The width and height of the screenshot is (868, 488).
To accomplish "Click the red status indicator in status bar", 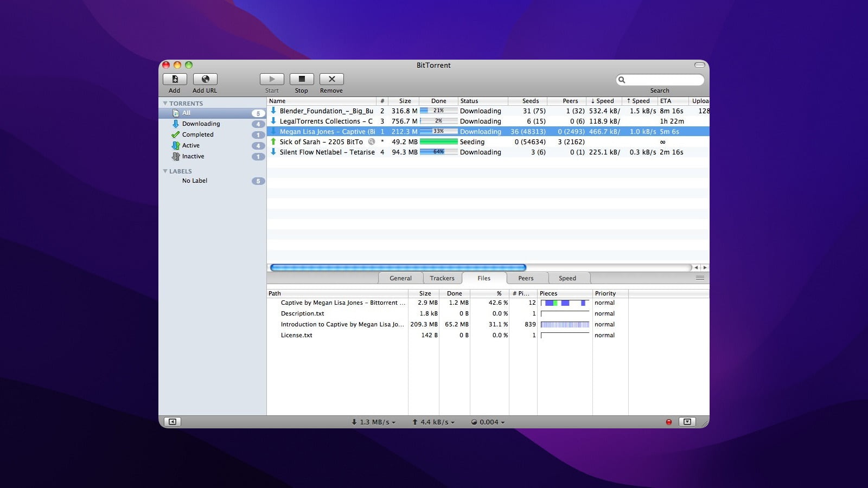I will (668, 422).
